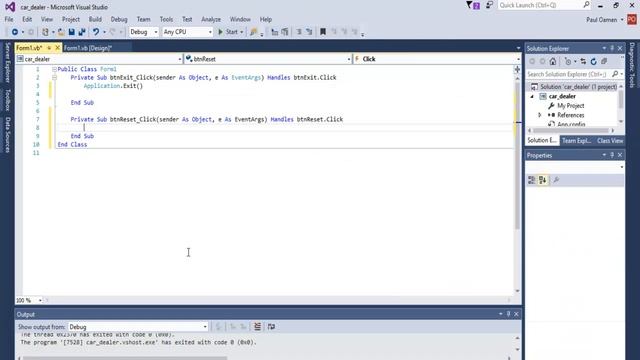Image resolution: width=640 pixels, height=360 pixels.
Task: Close the Form1.vb editor tab
Action: (58, 48)
